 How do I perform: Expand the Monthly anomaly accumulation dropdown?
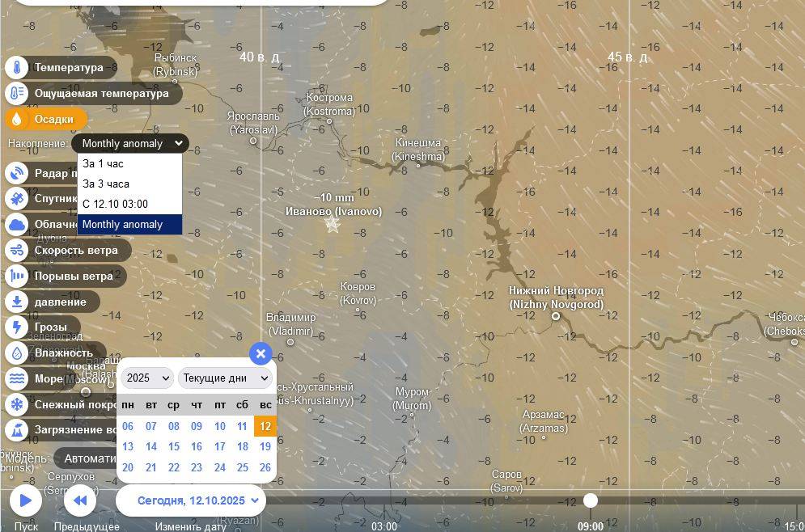(x=130, y=144)
